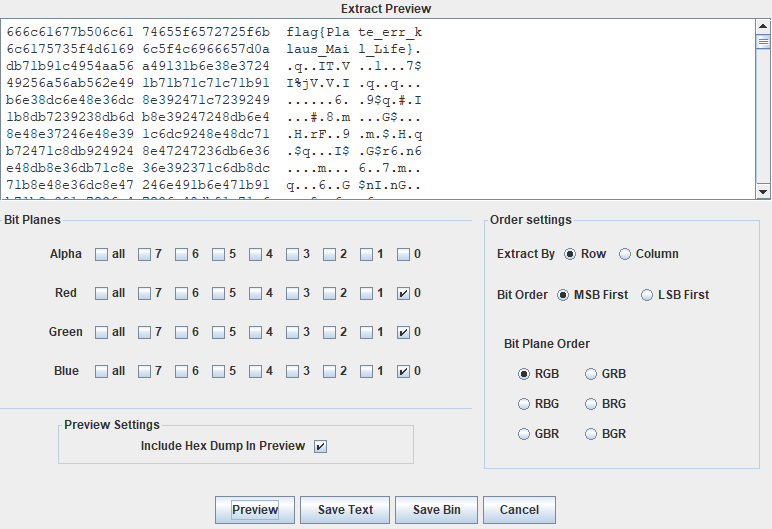772x529 pixels.
Task: Check Alpha bit plane 3
Action: 292,254
